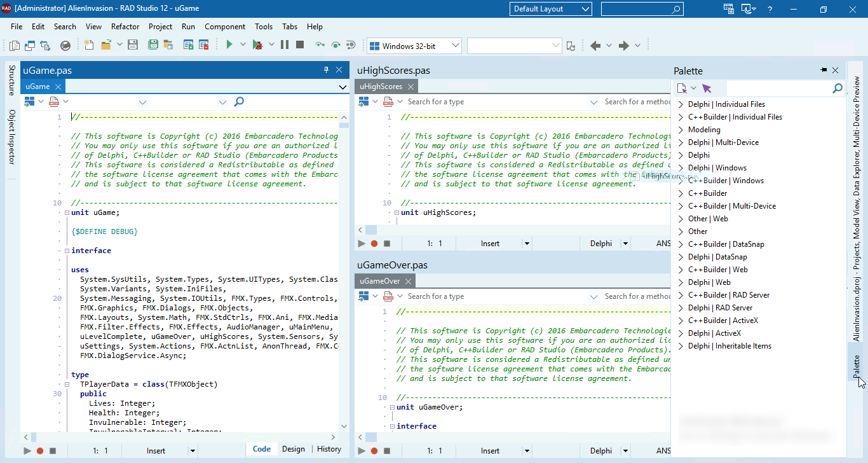Image resolution: width=868 pixels, height=463 pixels.
Task: Toggle the Palette panel pin
Action: click(x=824, y=70)
